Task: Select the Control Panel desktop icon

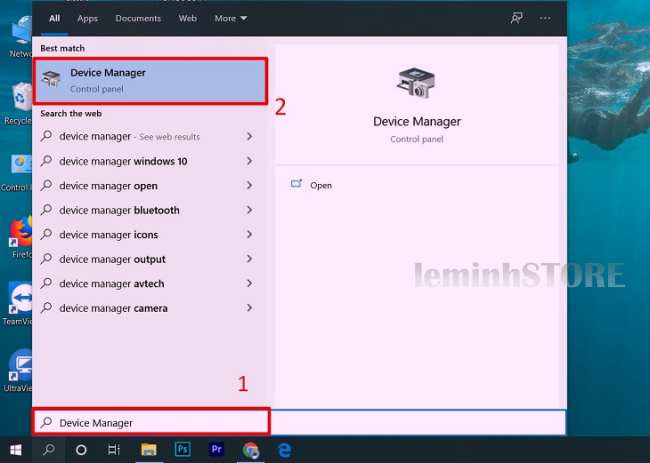Action: coord(17,171)
